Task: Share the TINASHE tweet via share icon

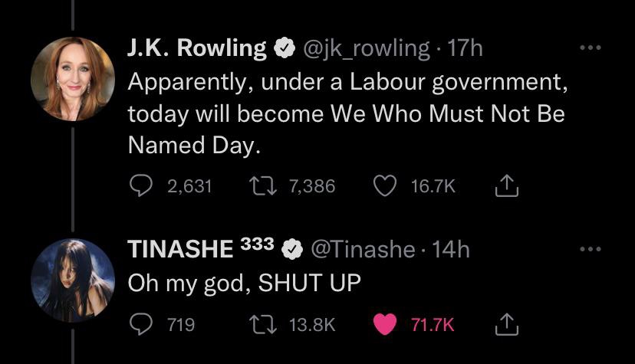Action: pyautogui.click(x=508, y=325)
